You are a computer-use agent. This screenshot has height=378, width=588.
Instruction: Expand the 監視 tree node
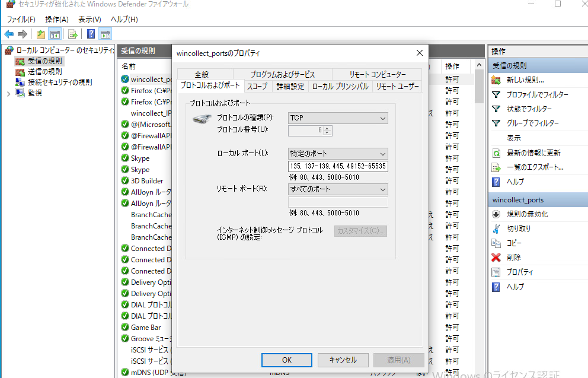coord(8,94)
